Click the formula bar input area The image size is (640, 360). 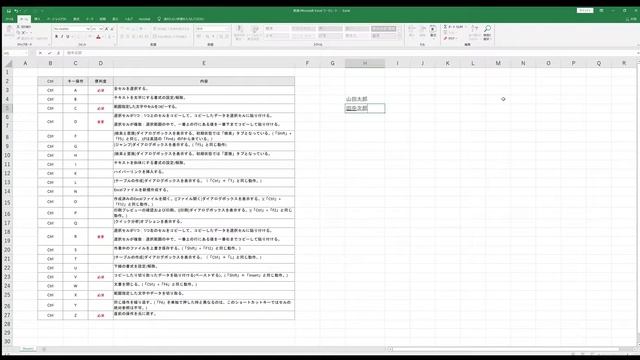point(350,53)
